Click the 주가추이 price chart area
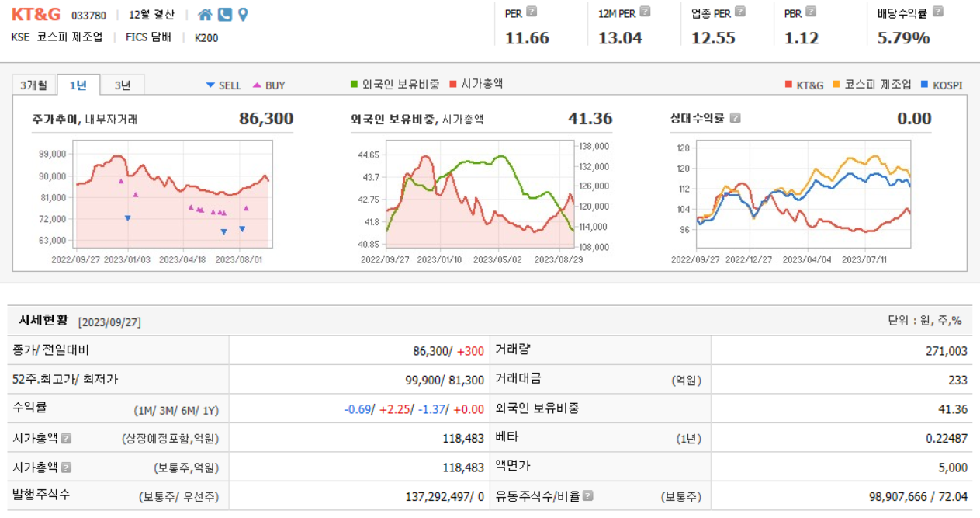Viewport: 980px width, 518px height. 172,193
